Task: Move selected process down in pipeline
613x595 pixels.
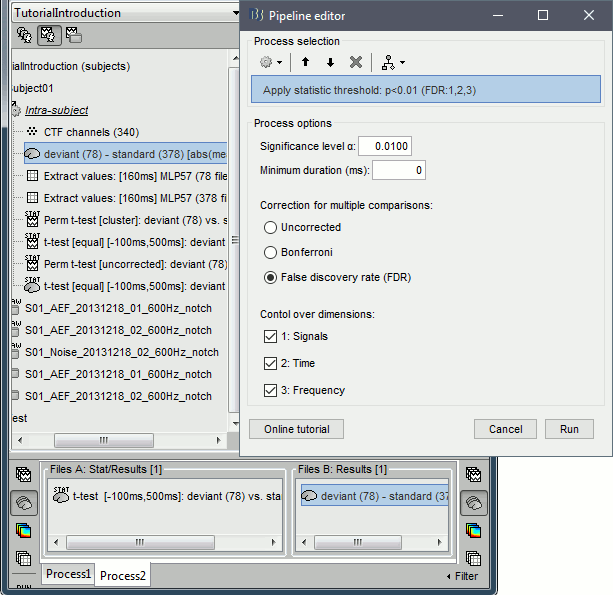Action: click(330, 62)
